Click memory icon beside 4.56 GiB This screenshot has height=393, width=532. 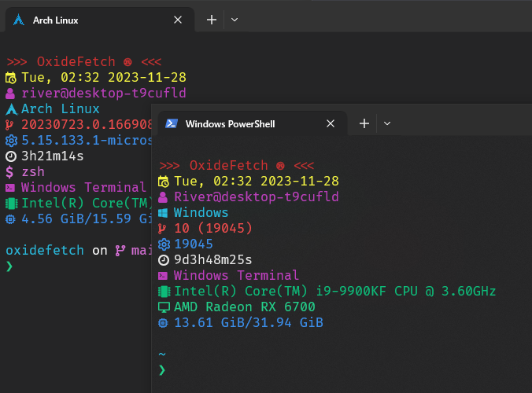10,219
